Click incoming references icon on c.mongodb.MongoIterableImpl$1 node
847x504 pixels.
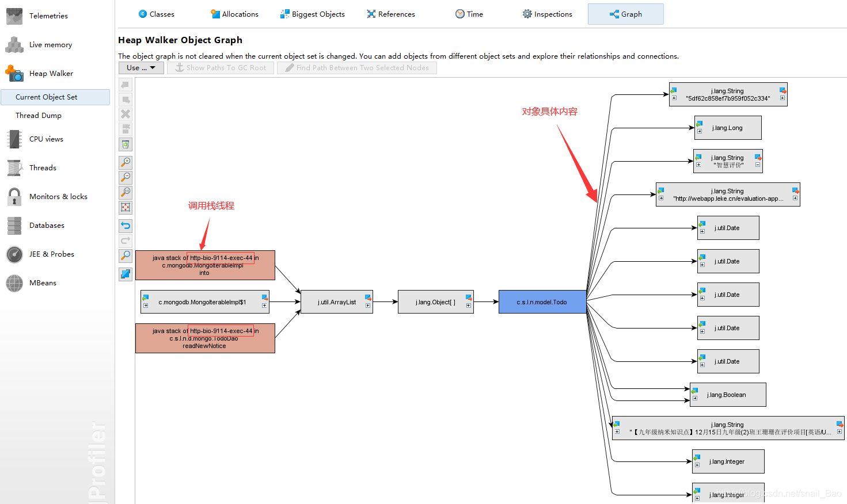146,297
